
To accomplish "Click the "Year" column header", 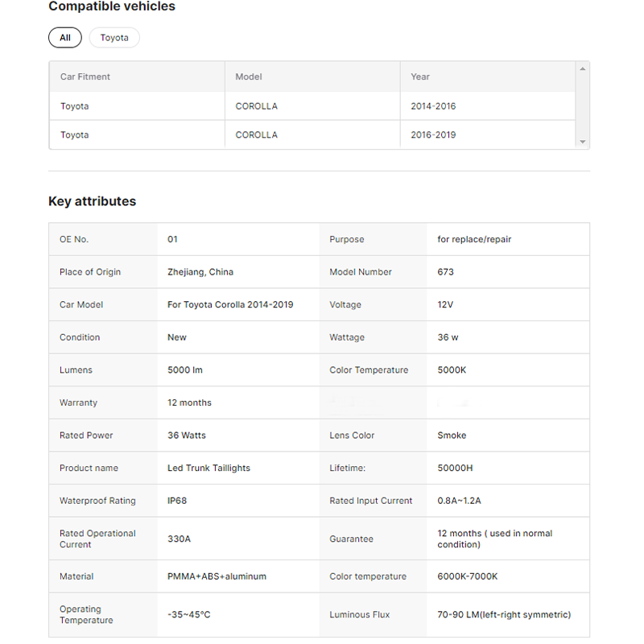I will [420, 77].
